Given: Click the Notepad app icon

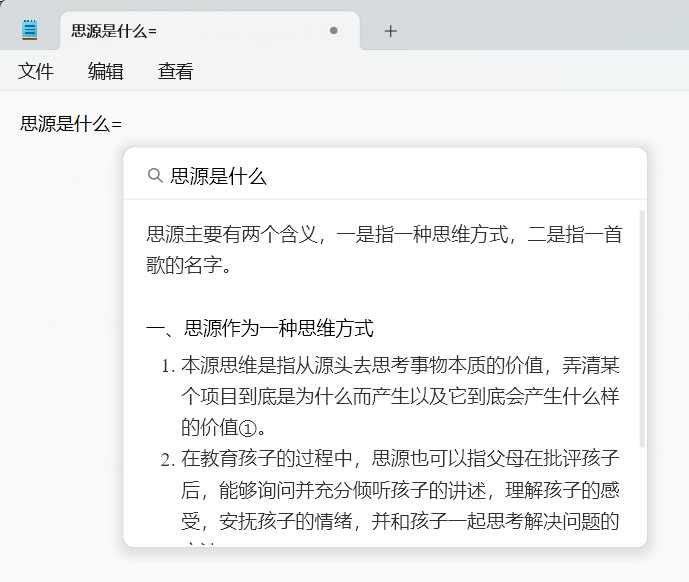Looking at the screenshot, I should pyautogui.click(x=29, y=30).
